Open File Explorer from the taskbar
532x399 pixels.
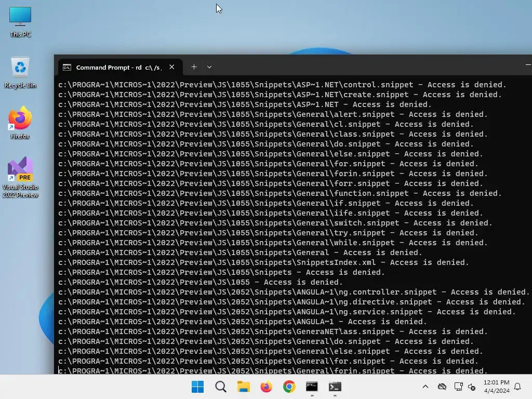click(243, 387)
